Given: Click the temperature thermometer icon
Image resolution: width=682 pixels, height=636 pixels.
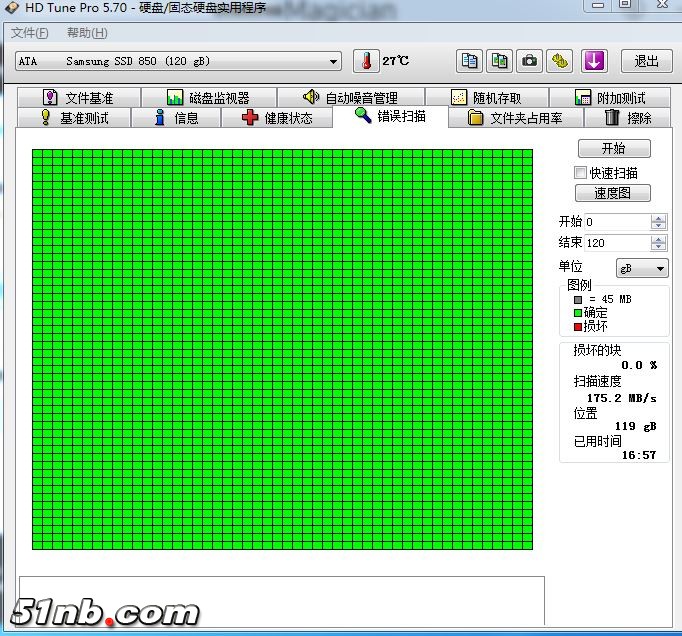Looking at the screenshot, I should (366, 61).
